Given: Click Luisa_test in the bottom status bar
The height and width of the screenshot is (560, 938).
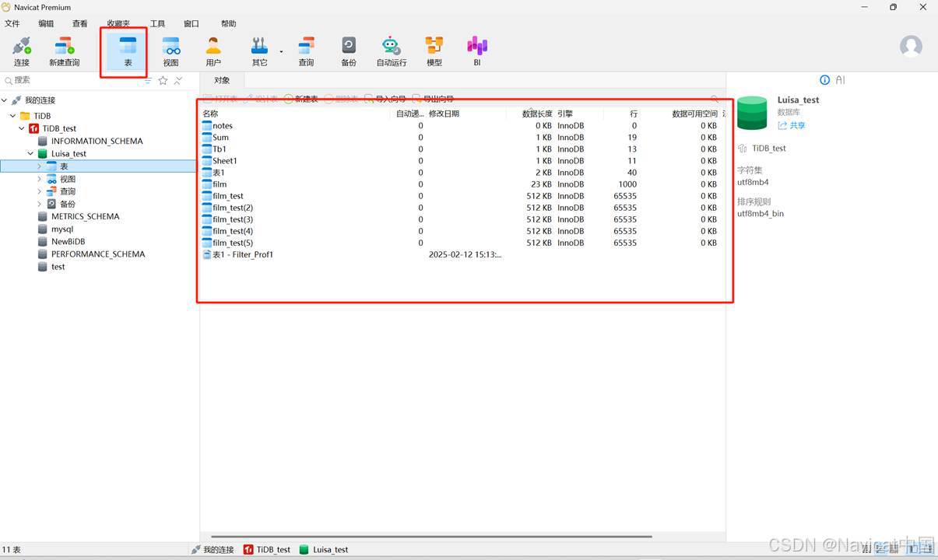Looking at the screenshot, I should (324, 549).
